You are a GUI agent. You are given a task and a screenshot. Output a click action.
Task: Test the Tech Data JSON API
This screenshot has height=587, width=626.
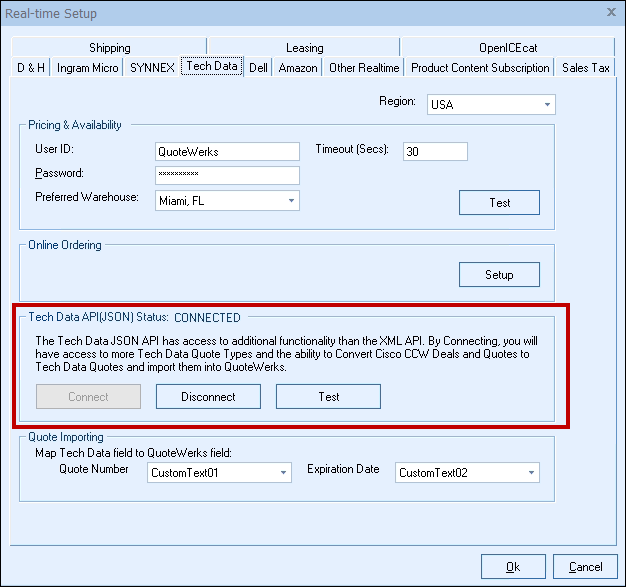coord(328,397)
